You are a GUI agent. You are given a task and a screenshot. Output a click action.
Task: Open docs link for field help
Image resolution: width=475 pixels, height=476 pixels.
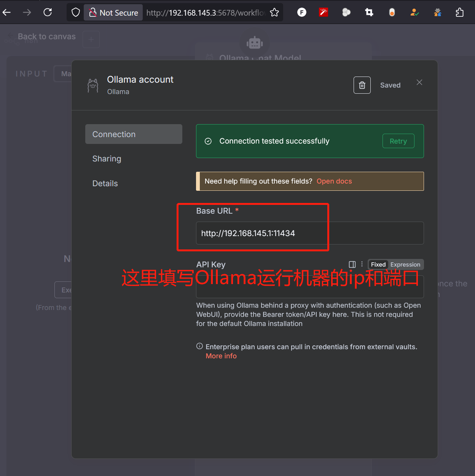click(x=334, y=181)
